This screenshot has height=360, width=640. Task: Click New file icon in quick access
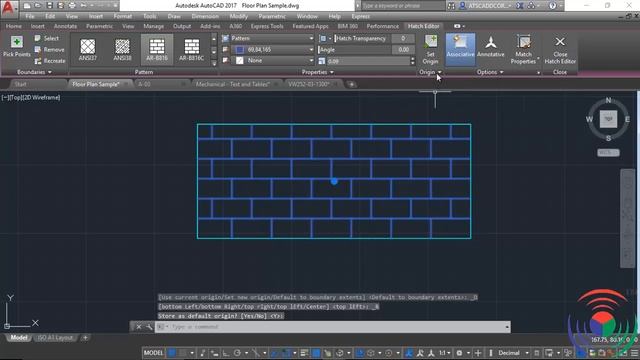click(x=27, y=6)
